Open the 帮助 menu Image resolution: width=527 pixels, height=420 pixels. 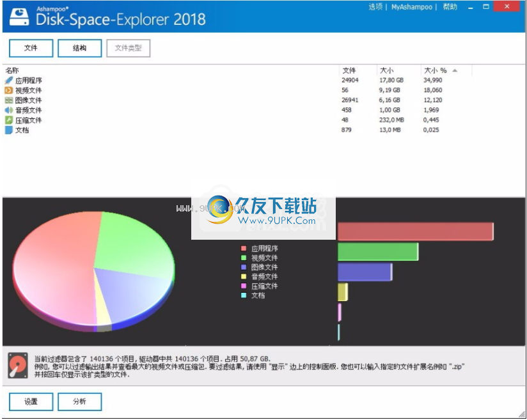(450, 7)
